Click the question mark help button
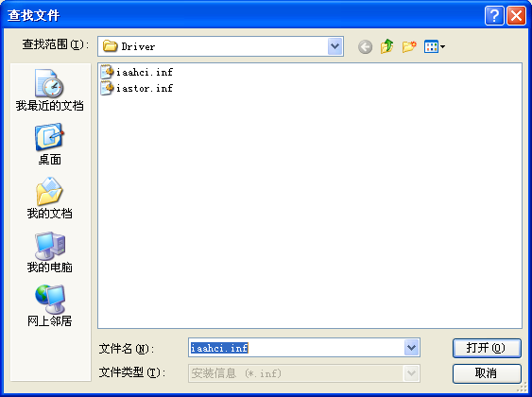Screen dimensions: 532x397 (x=494, y=16)
